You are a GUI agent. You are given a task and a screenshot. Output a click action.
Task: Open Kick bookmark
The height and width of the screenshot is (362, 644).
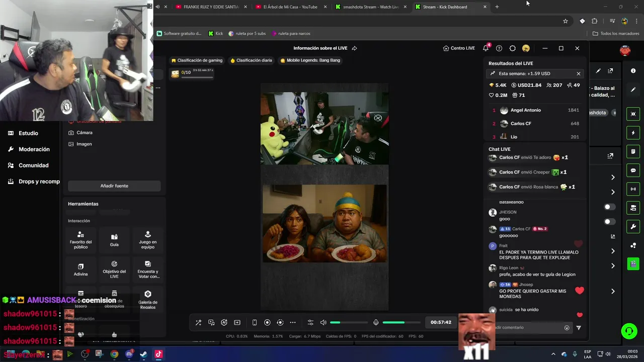(x=216, y=34)
